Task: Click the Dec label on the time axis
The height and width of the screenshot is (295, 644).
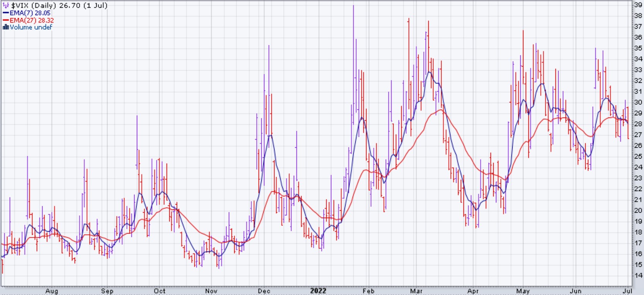Action: click(264, 291)
